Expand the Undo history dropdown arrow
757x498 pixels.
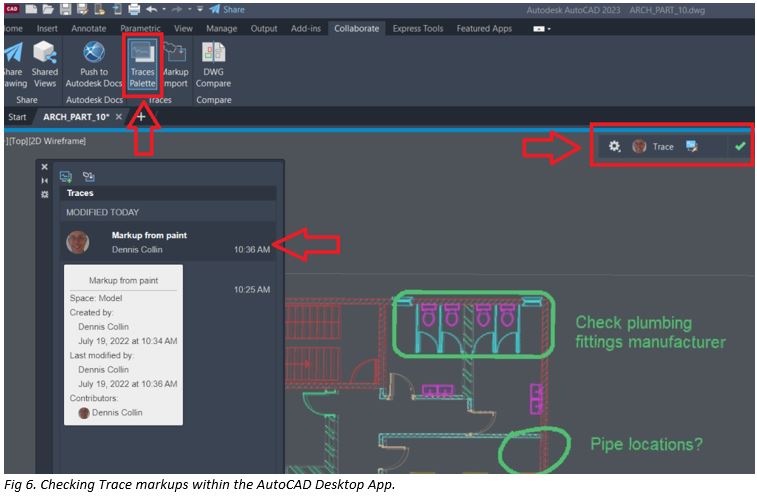tap(164, 9)
